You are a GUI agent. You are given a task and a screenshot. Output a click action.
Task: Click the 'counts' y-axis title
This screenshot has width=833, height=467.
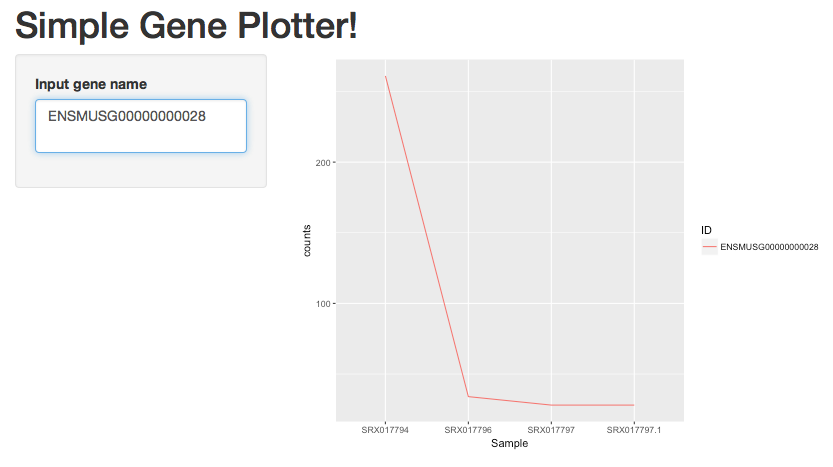(x=307, y=241)
